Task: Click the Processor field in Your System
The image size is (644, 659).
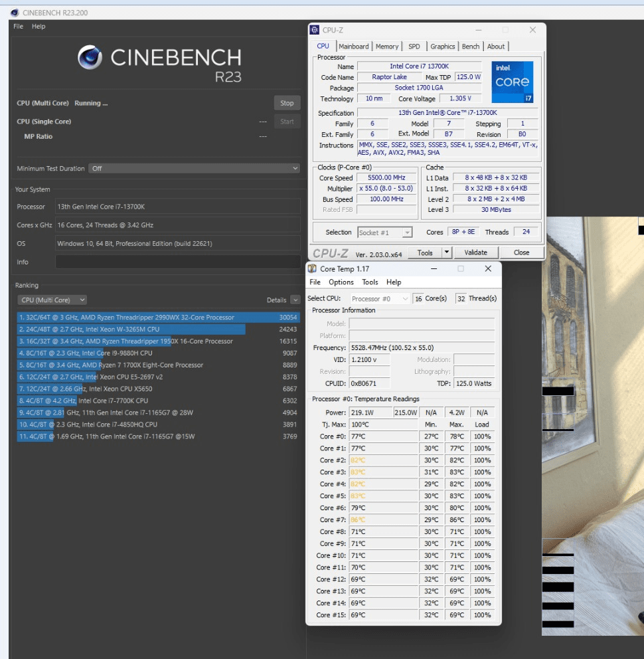Action: point(178,207)
